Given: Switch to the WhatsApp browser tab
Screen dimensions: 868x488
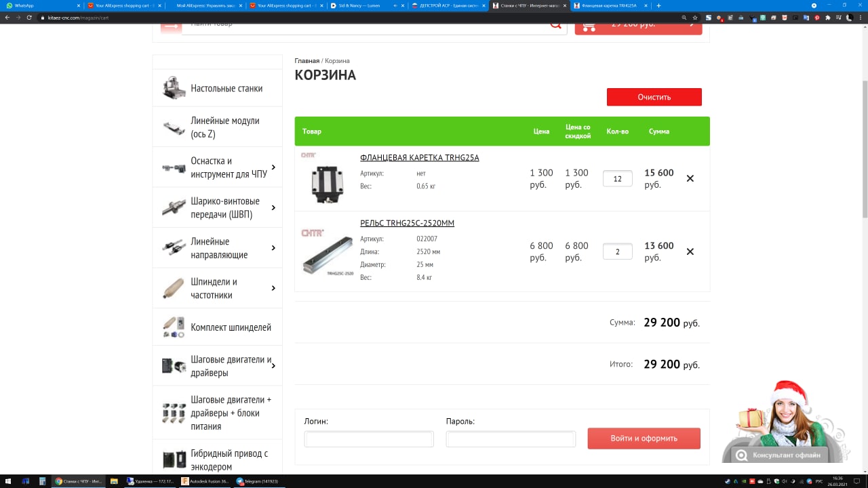Looking at the screenshot, I should (41, 5).
